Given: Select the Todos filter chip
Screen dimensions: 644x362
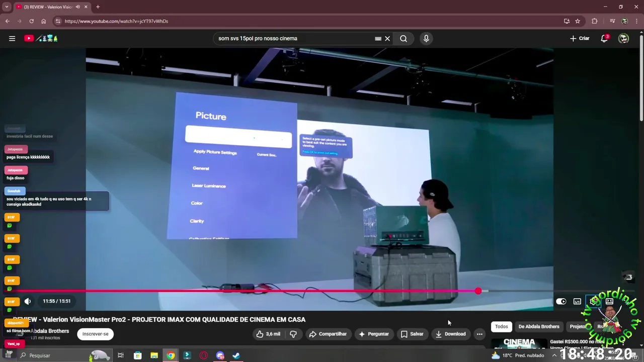Looking at the screenshot, I should pyautogui.click(x=502, y=326).
